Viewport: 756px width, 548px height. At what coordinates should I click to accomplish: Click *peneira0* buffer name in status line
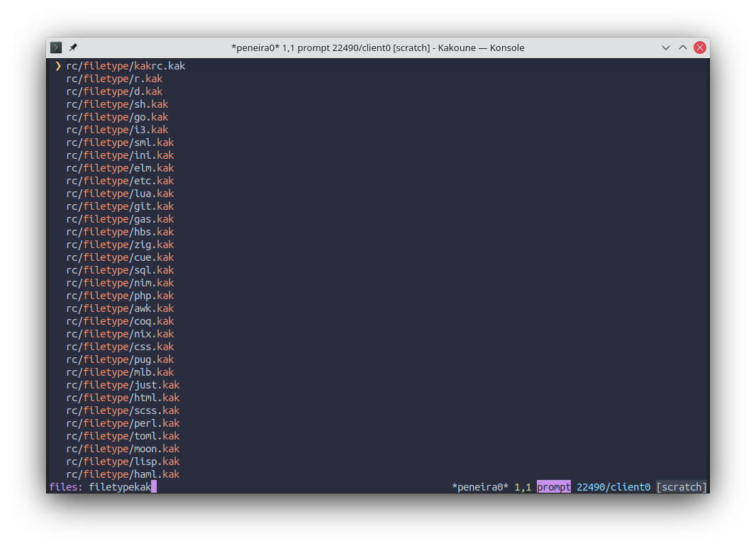point(479,487)
